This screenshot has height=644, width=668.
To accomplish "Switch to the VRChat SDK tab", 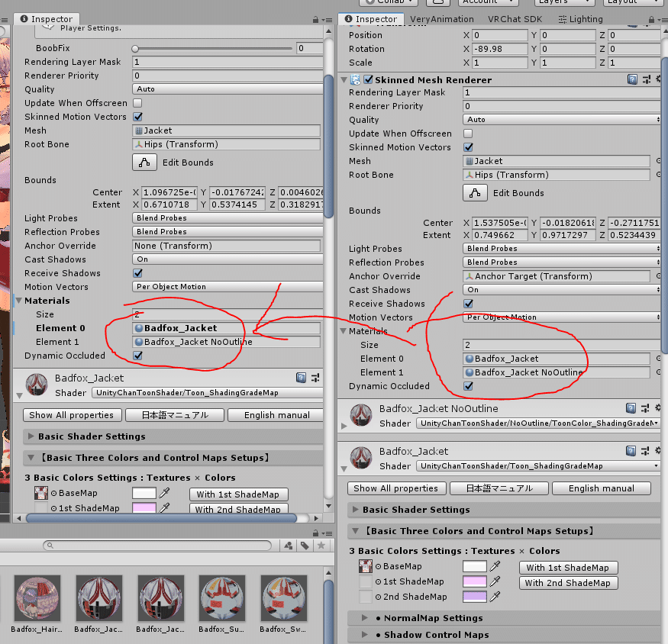I will (515, 19).
